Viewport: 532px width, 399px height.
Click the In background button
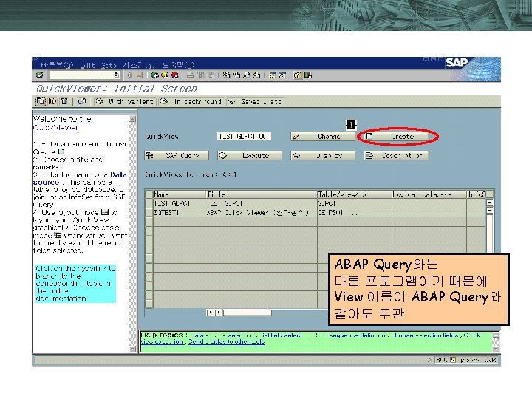[191, 101]
